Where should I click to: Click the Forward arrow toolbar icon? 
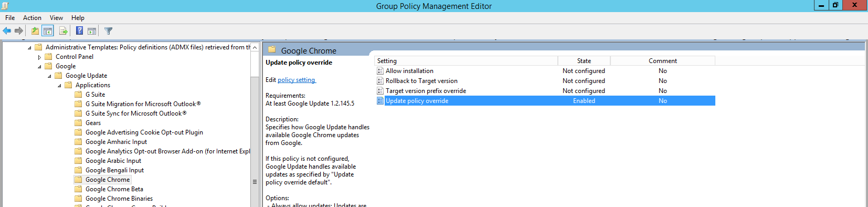[x=19, y=31]
